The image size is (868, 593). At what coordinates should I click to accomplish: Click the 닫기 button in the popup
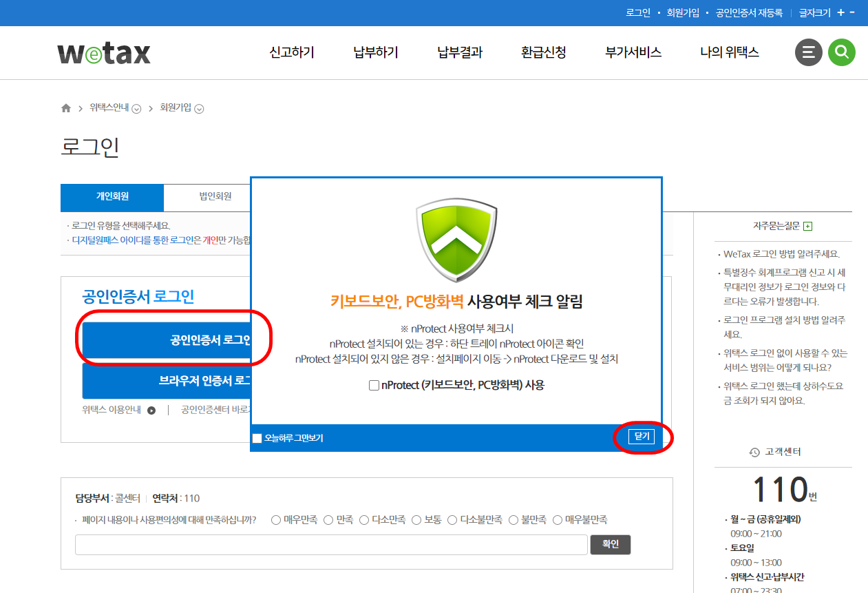tap(642, 437)
